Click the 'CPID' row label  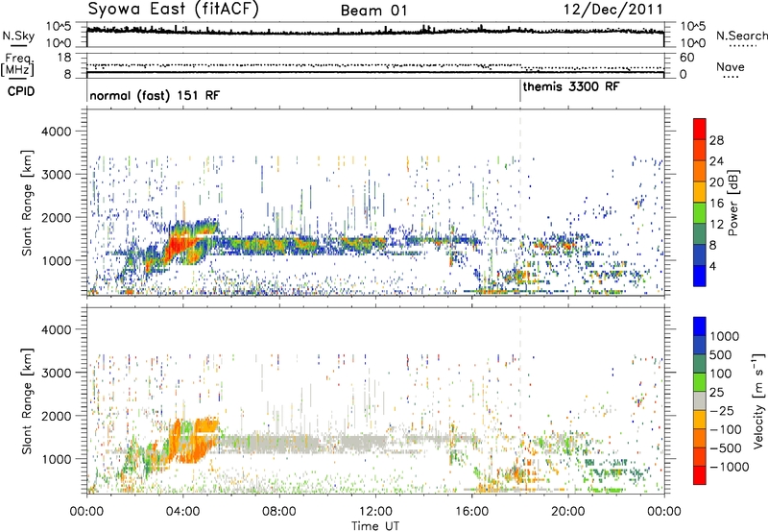tap(21, 91)
